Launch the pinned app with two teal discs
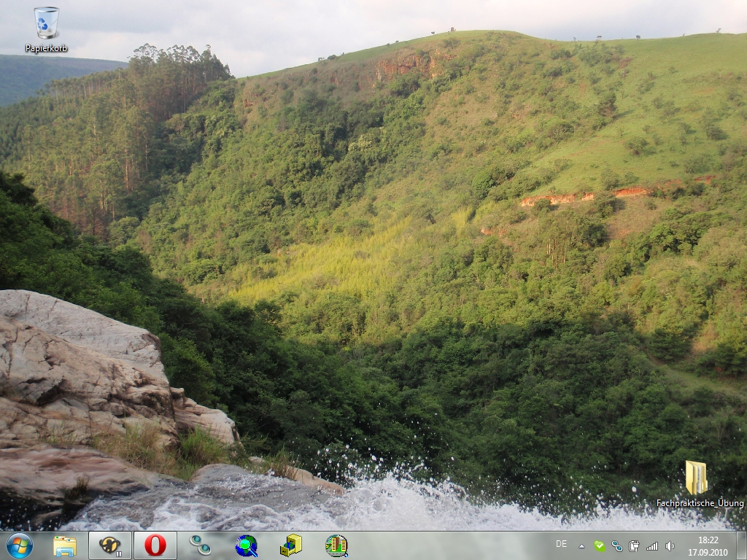Image resolution: width=747 pixels, height=560 pixels. (200, 545)
